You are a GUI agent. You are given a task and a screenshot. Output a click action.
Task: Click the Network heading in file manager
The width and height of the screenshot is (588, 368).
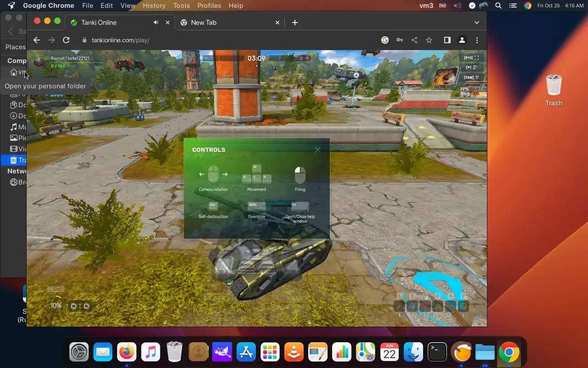17,171
